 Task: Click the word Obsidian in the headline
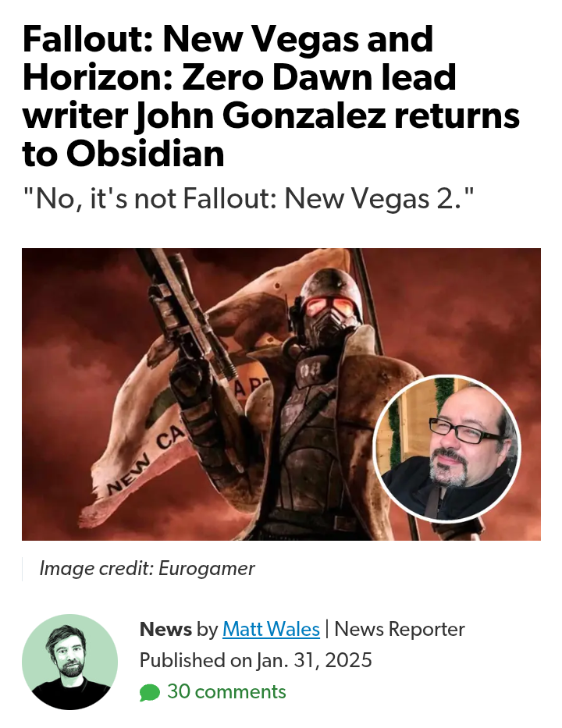pos(145,153)
